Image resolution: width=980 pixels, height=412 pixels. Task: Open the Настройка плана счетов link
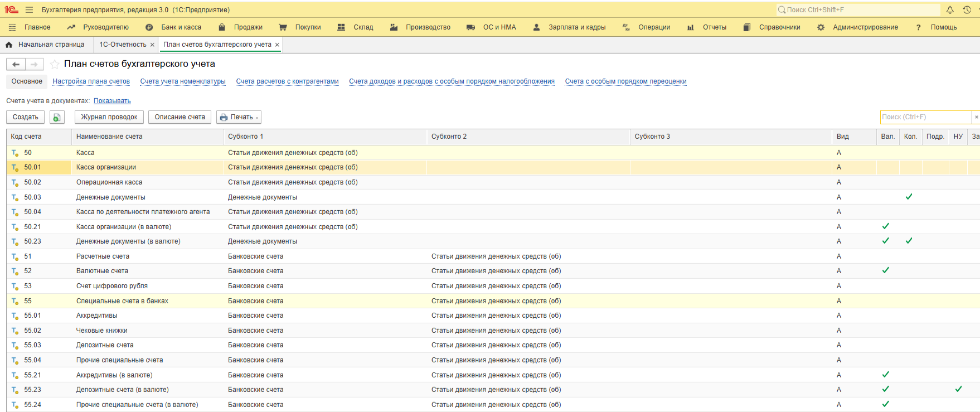[91, 81]
